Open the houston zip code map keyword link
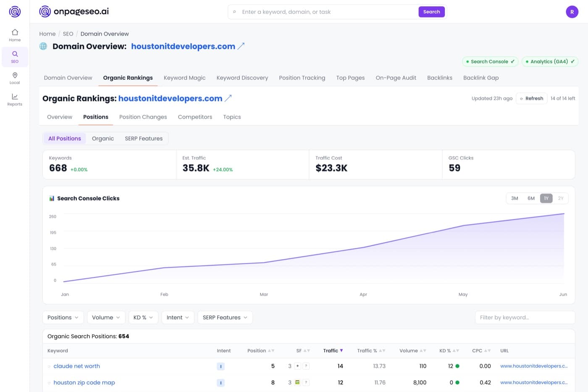The image size is (588, 392). click(84, 382)
